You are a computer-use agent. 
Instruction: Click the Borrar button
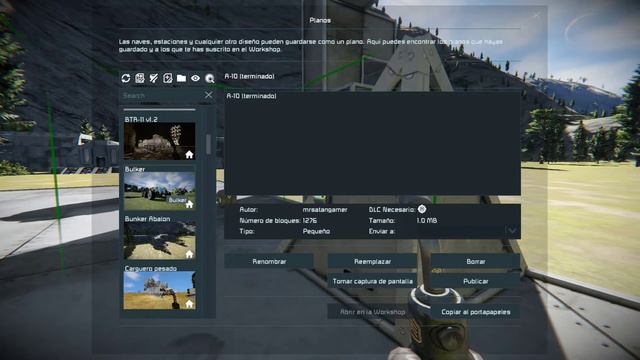(x=476, y=261)
